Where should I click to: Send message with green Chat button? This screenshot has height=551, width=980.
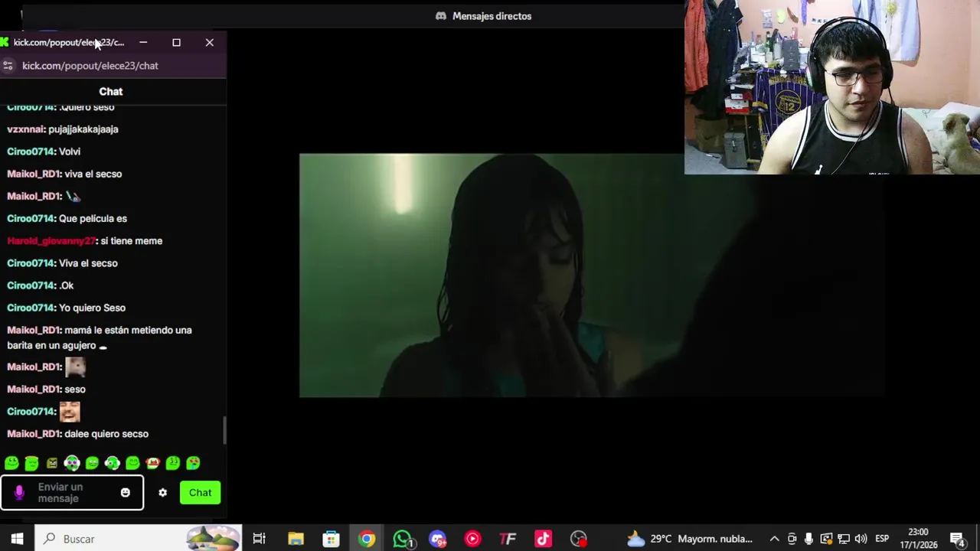click(201, 493)
